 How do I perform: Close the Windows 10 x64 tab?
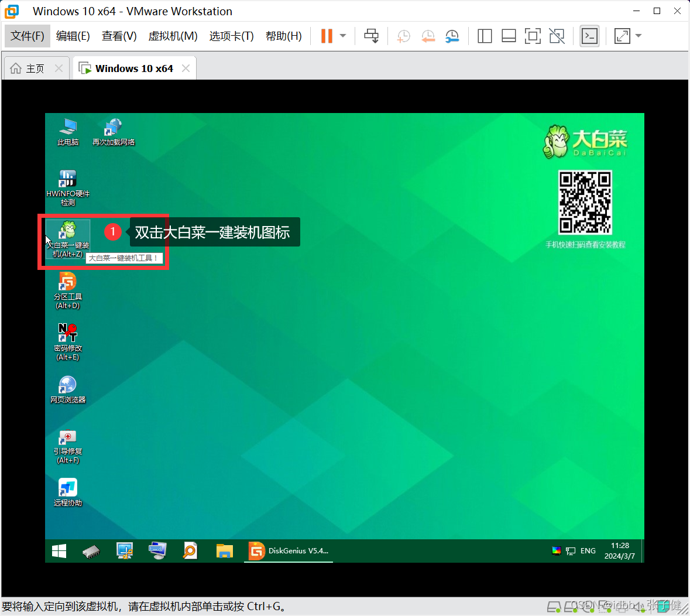click(x=186, y=69)
